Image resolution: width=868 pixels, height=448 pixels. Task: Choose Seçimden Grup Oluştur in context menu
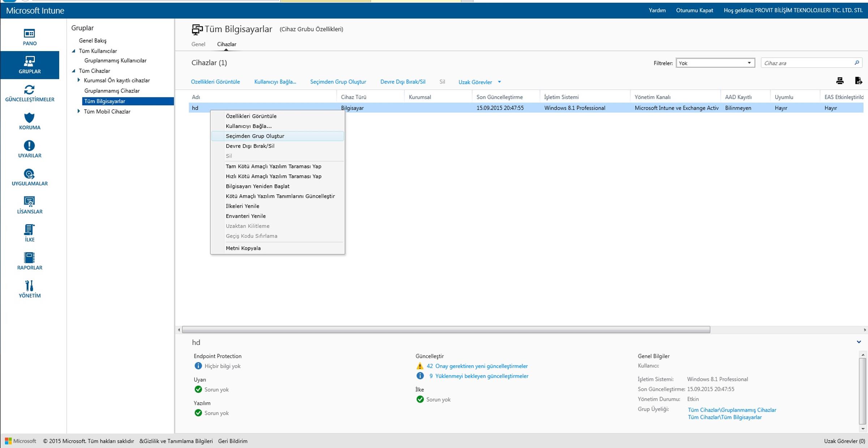[x=277, y=136]
